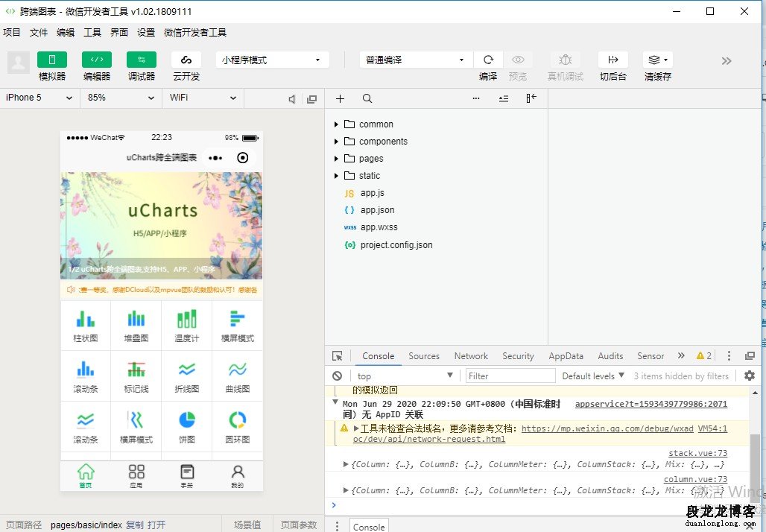Open the 文件 menu
The image size is (766, 532).
click(39, 33)
